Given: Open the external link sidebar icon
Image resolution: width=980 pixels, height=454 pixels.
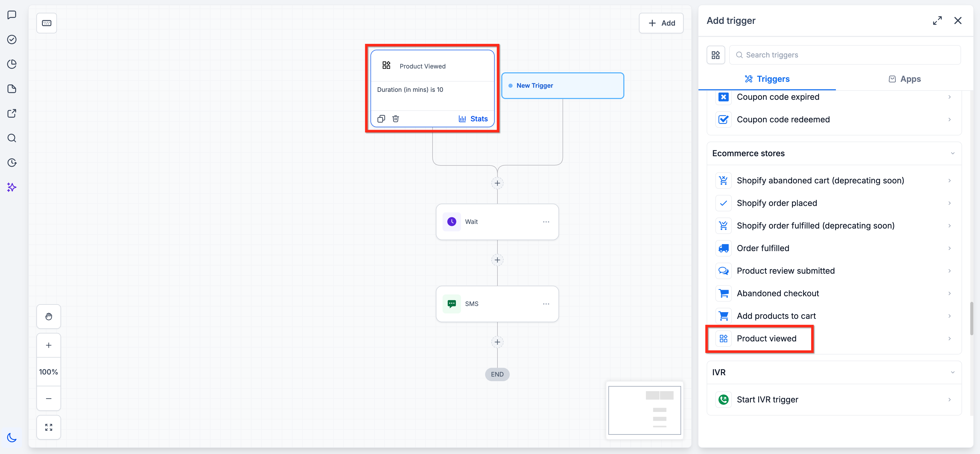Looking at the screenshot, I should [x=12, y=113].
